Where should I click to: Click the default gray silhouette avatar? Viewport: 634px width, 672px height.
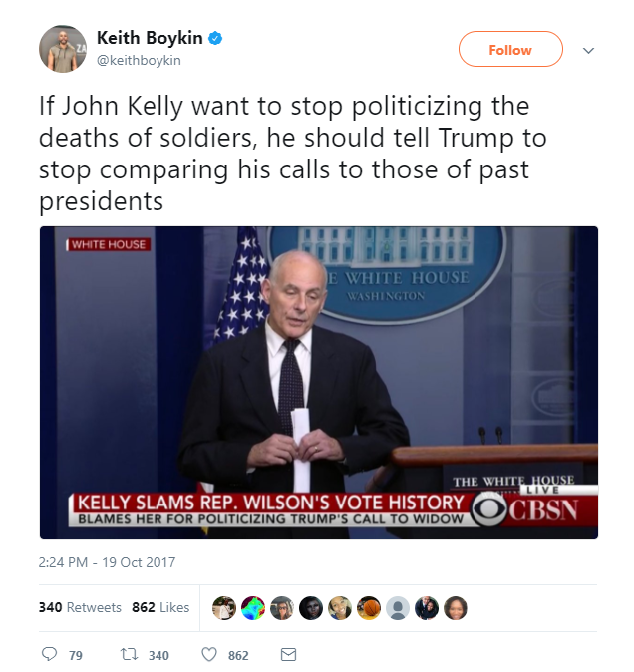coord(398,608)
